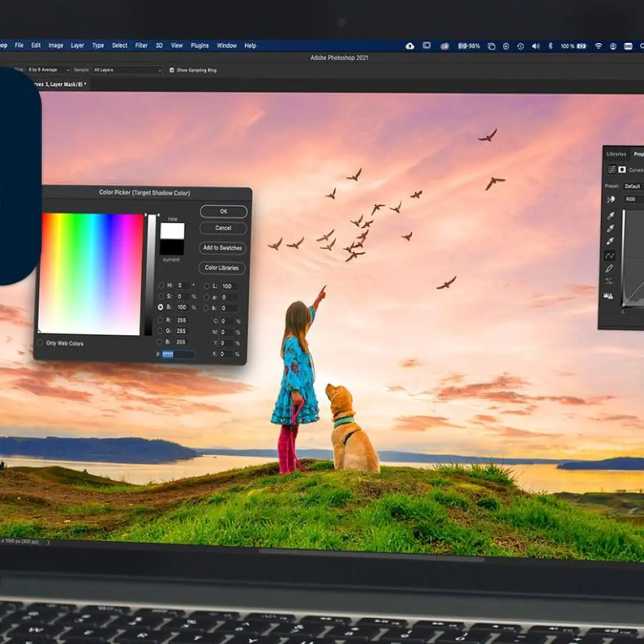Select the gray point eyedropper in Curves

pos(610,229)
